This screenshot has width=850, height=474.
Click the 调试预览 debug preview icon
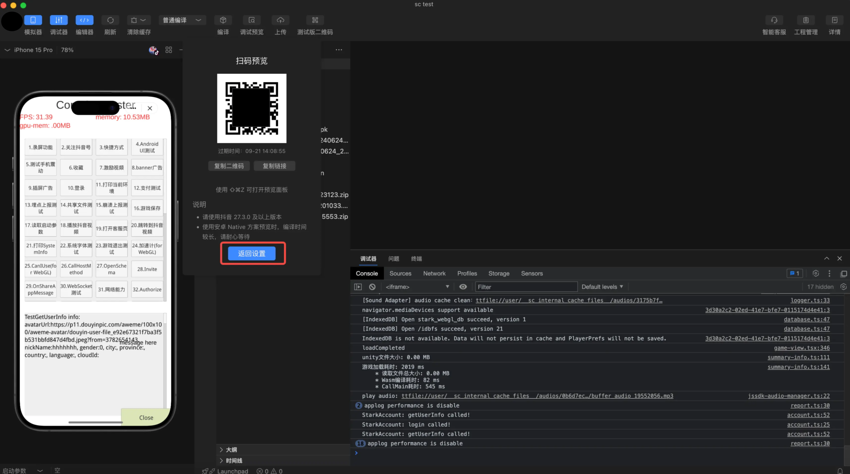(251, 20)
